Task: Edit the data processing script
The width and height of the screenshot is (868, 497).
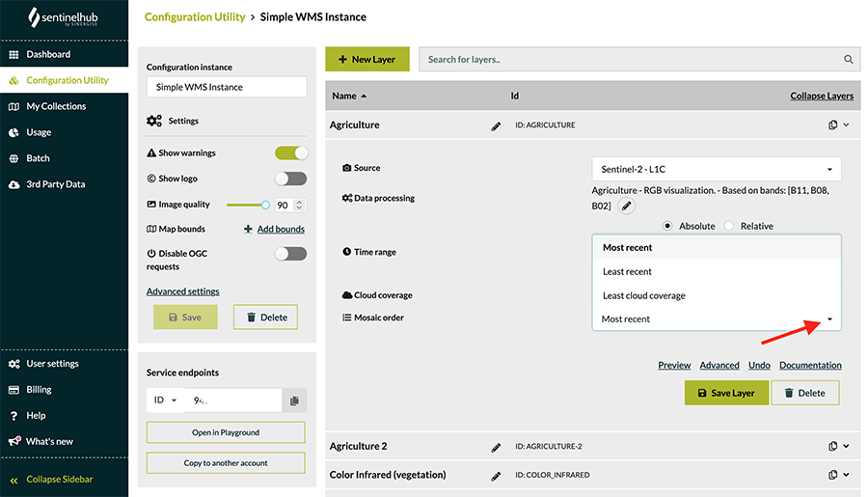Action: pos(626,207)
